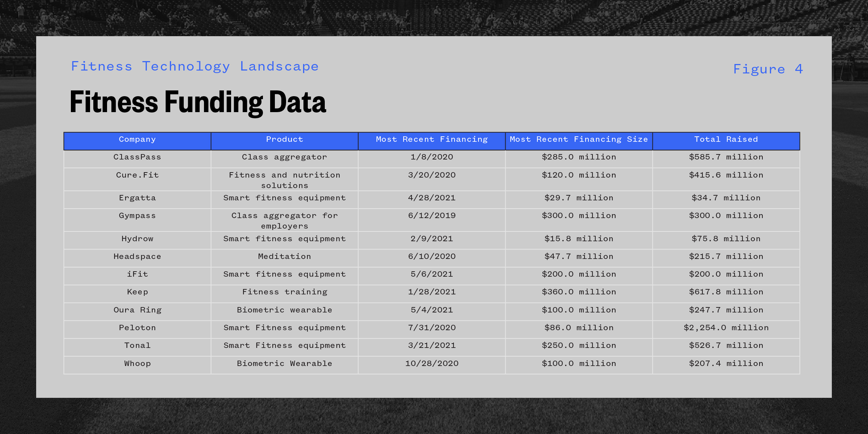Click Tonal's $526.7 million total raised
868x434 pixels.
click(726, 346)
